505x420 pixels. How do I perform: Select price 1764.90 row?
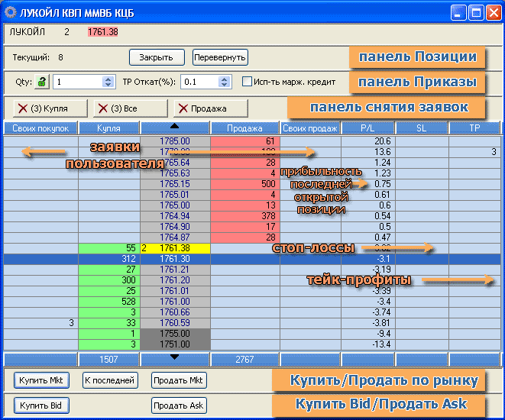pyautogui.click(x=175, y=227)
